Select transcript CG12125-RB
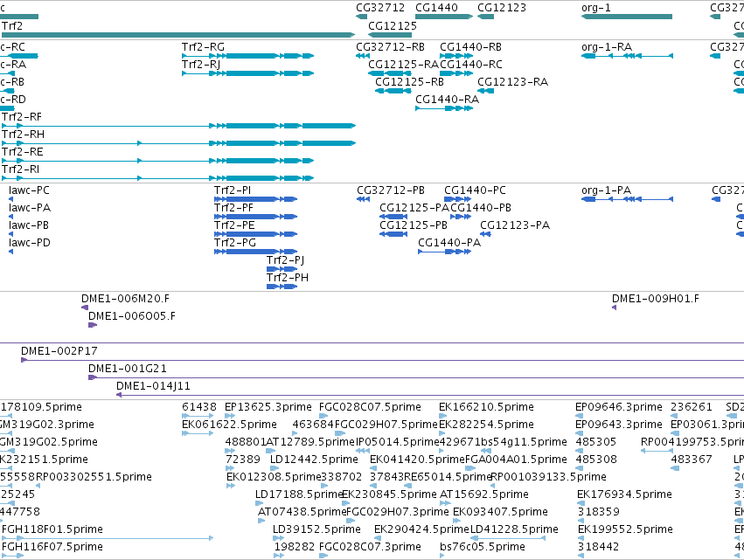 coord(393,91)
